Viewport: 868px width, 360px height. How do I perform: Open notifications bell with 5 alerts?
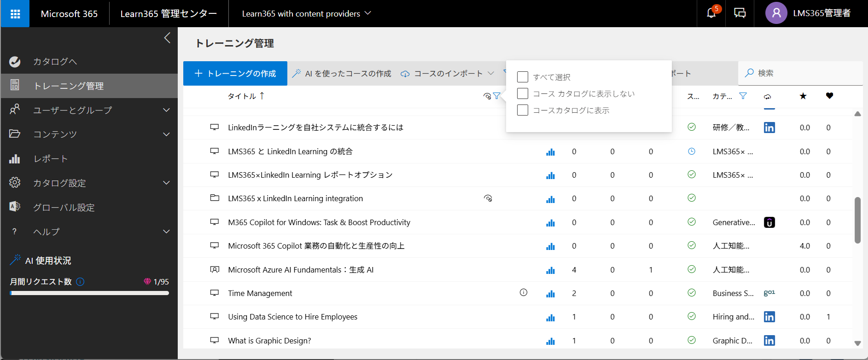click(711, 13)
